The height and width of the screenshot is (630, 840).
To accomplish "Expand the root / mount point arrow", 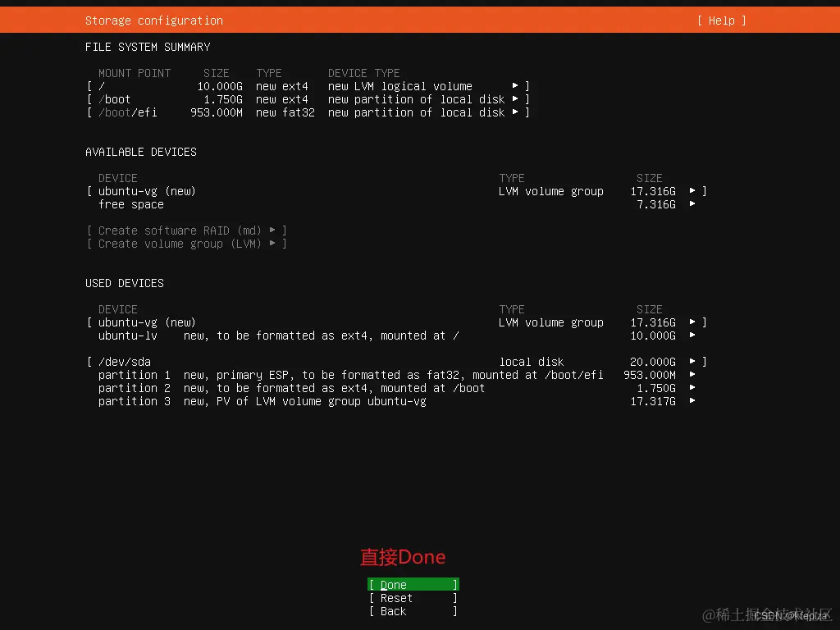I will 515,85.
